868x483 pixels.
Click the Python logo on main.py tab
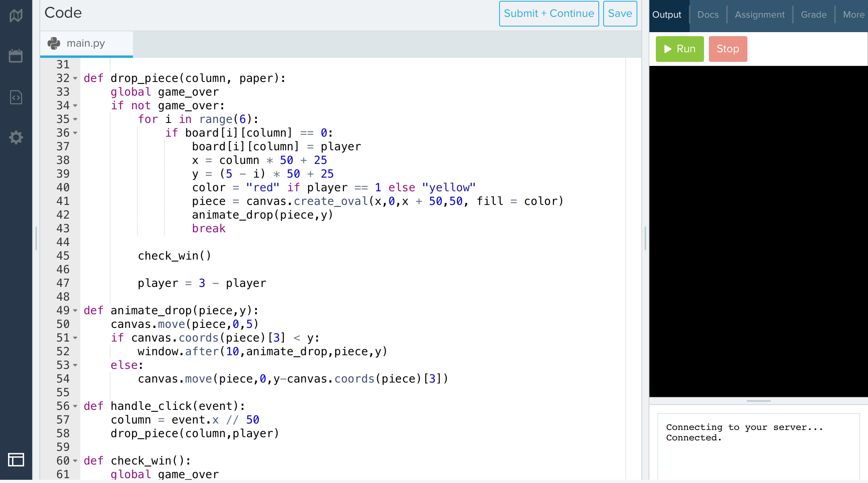click(x=54, y=43)
